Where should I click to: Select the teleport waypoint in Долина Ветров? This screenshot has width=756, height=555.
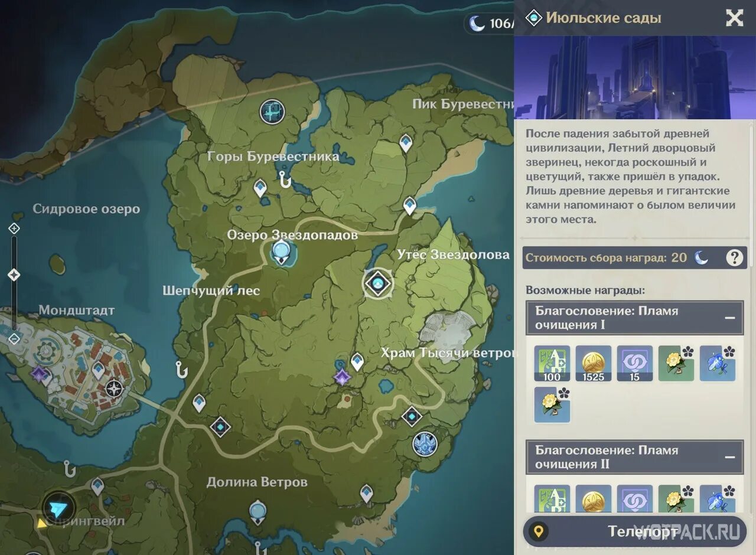click(367, 493)
